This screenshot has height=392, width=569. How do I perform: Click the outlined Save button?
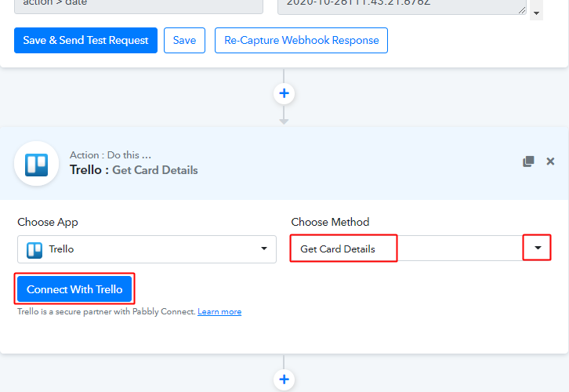pyautogui.click(x=184, y=40)
